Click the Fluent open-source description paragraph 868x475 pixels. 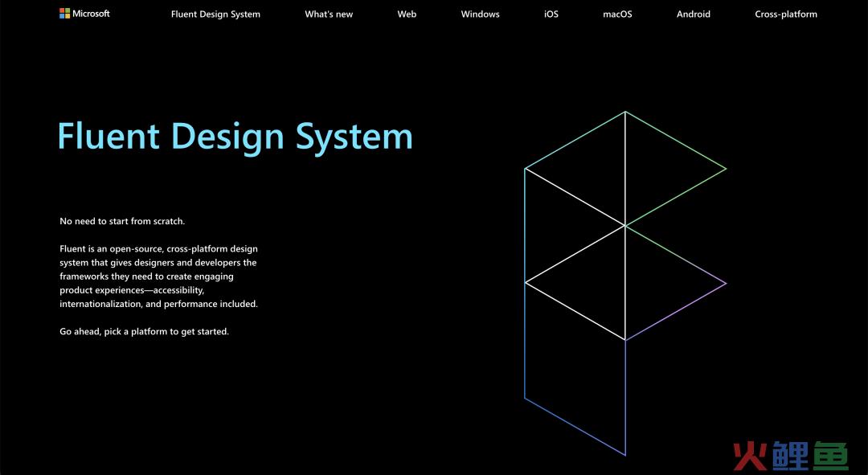(159, 276)
